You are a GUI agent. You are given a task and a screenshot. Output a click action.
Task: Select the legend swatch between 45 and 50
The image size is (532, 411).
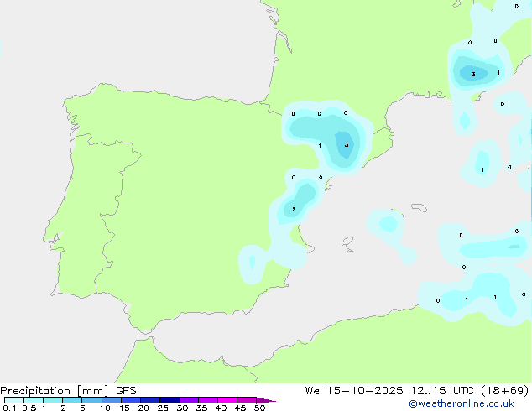pyautogui.click(x=247, y=400)
